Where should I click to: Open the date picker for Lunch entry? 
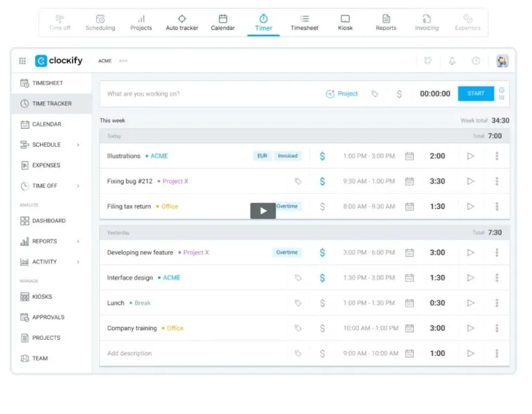(x=409, y=303)
